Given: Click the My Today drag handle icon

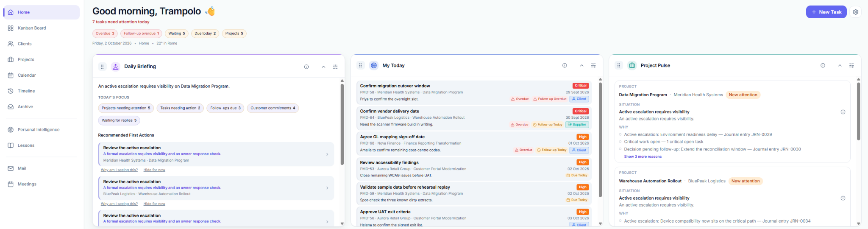Looking at the screenshot, I should point(360,65).
